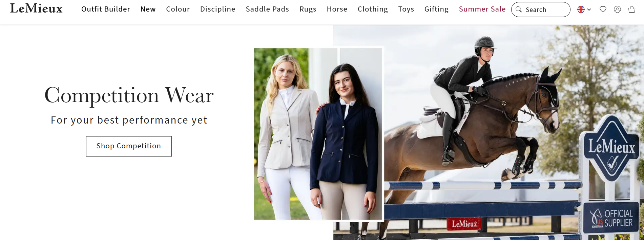644x240 pixels.
Task: Open the Rugs menu
Action: 308,9
